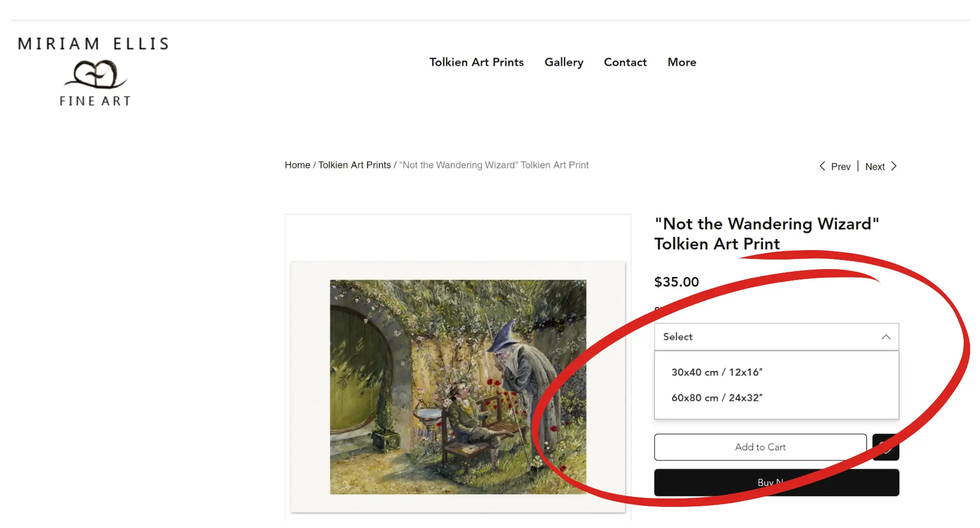Viewport: 980px width, 528px height.
Task: Click the Add to Cart button
Action: pos(760,447)
